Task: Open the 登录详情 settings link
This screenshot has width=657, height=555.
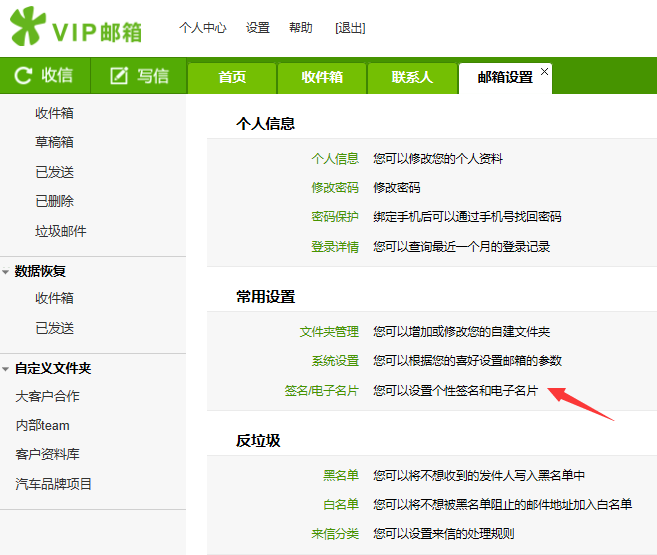Action: 335,247
